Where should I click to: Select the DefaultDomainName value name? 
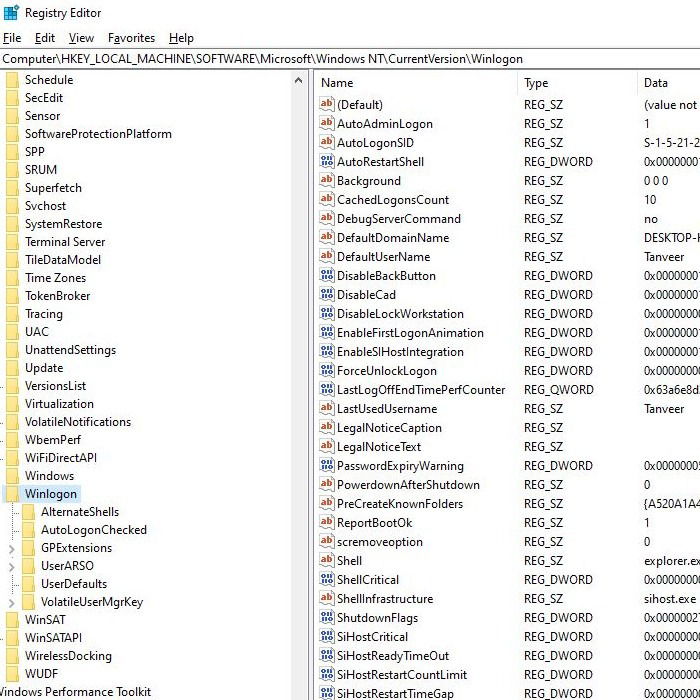click(x=393, y=238)
